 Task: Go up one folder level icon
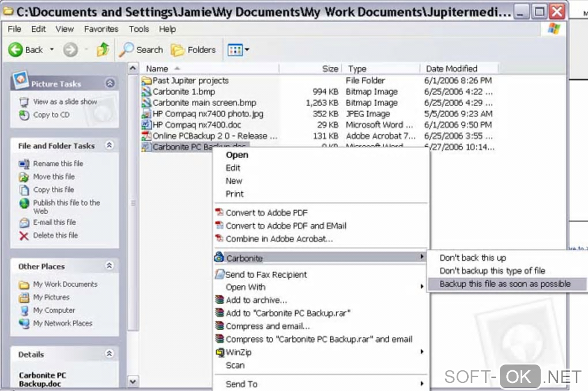click(x=103, y=50)
